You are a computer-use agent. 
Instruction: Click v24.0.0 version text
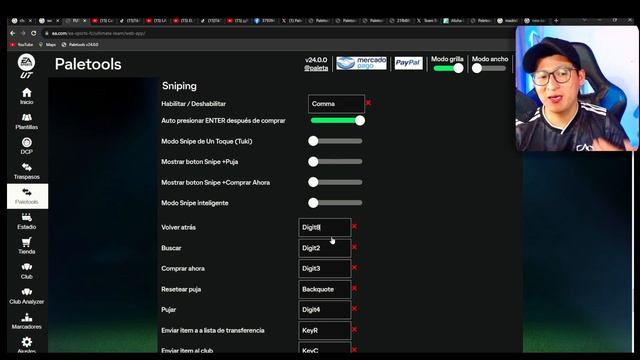pyautogui.click(x=316, y=60)
